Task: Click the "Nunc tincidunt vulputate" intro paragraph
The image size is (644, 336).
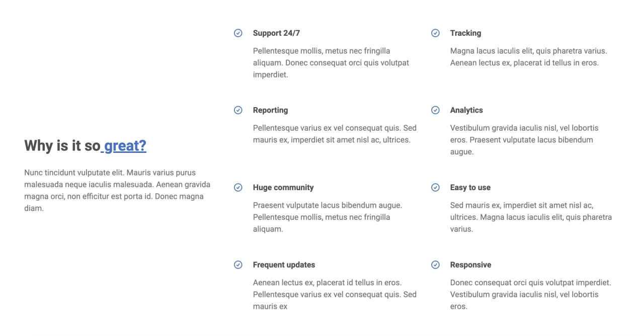Action: point(117,190)
